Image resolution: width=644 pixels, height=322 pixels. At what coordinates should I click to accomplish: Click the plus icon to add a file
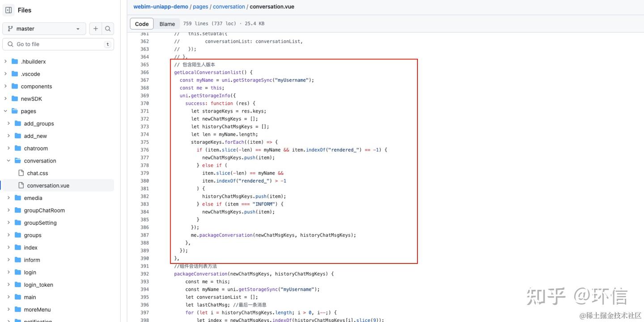(95, 28)
